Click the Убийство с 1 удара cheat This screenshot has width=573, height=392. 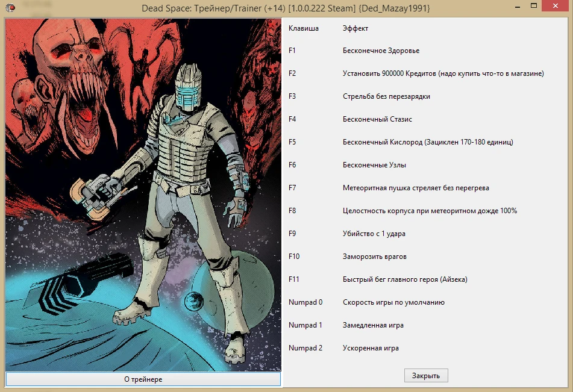[380, 233]
